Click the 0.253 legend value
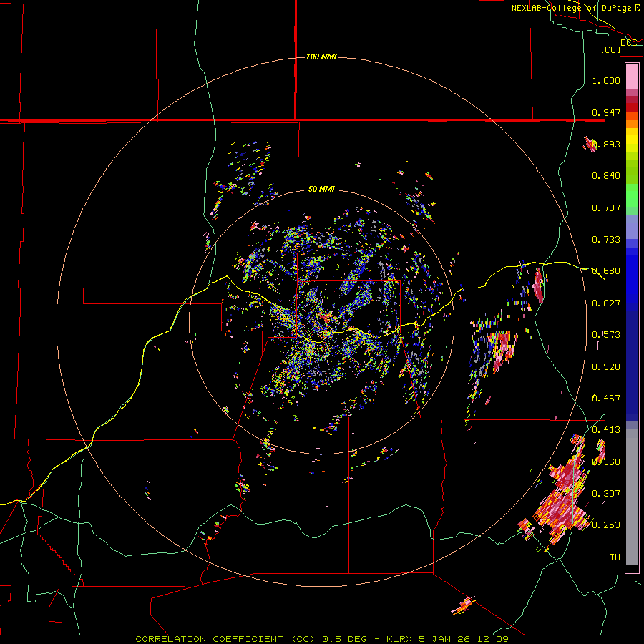 [x=606, y=525]
